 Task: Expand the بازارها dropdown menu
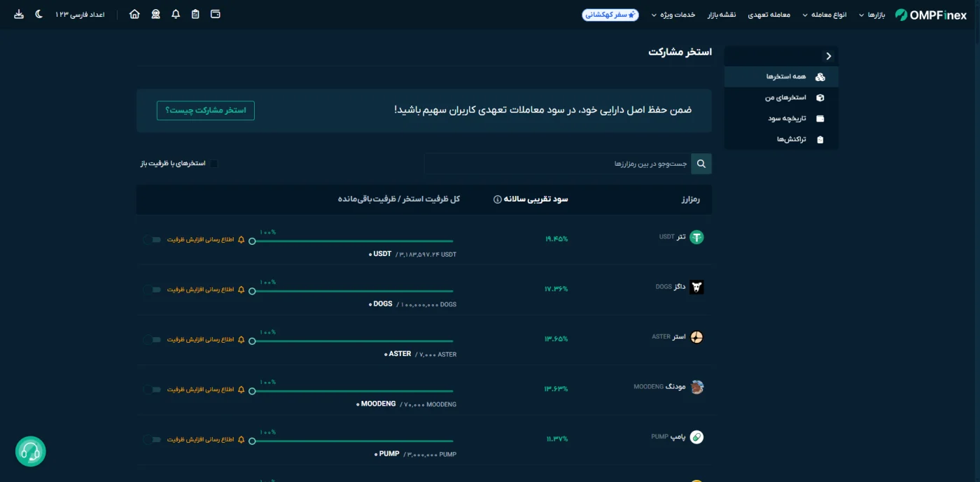[x=872, y=15]
